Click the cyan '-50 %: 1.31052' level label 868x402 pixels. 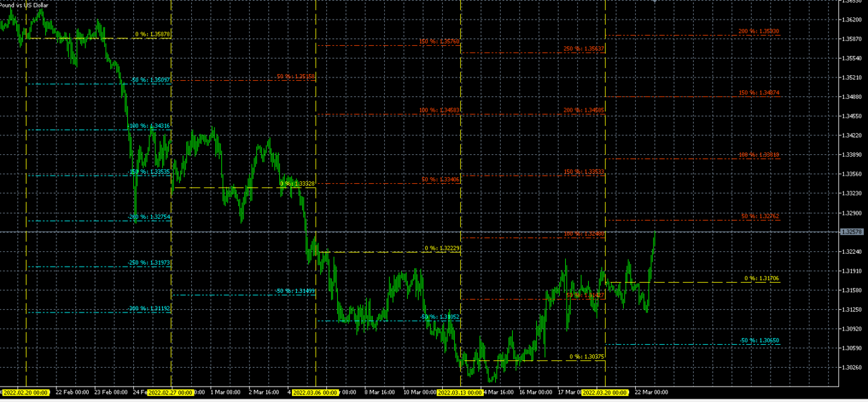pos(439,317)
